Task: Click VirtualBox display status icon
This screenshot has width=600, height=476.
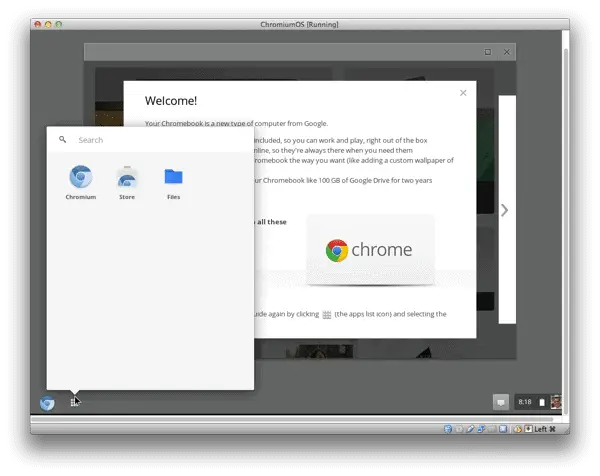Action: (x=503, y=429)
